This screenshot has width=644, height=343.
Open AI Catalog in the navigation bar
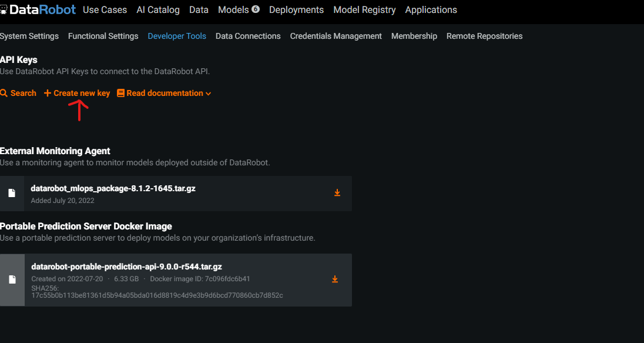coord(157,9)
